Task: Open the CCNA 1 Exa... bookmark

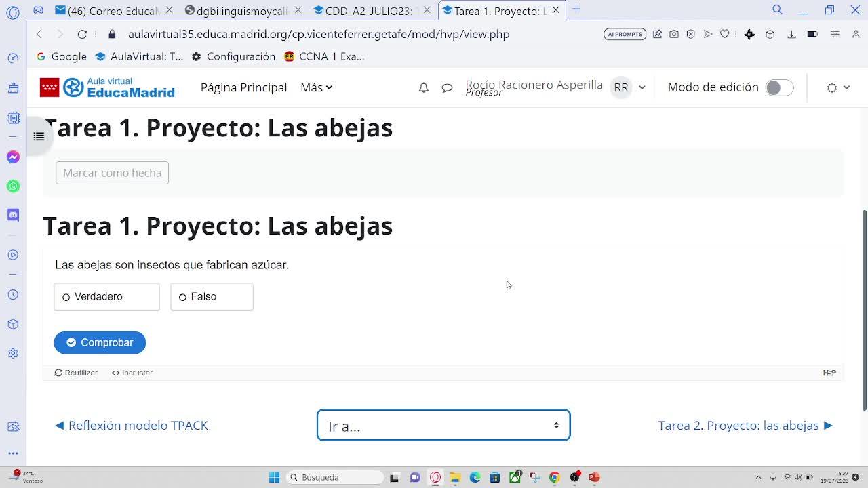Action: pyautogui.click(x=325, y=56)
